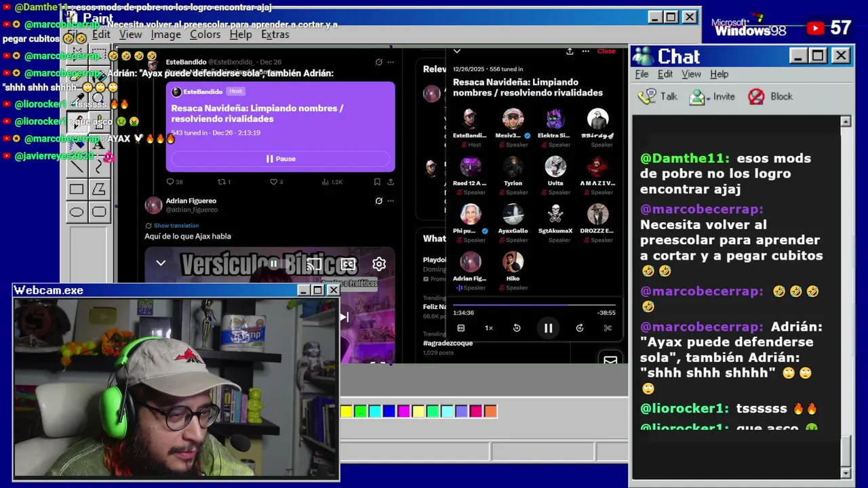Pause the embedded video

273,264
